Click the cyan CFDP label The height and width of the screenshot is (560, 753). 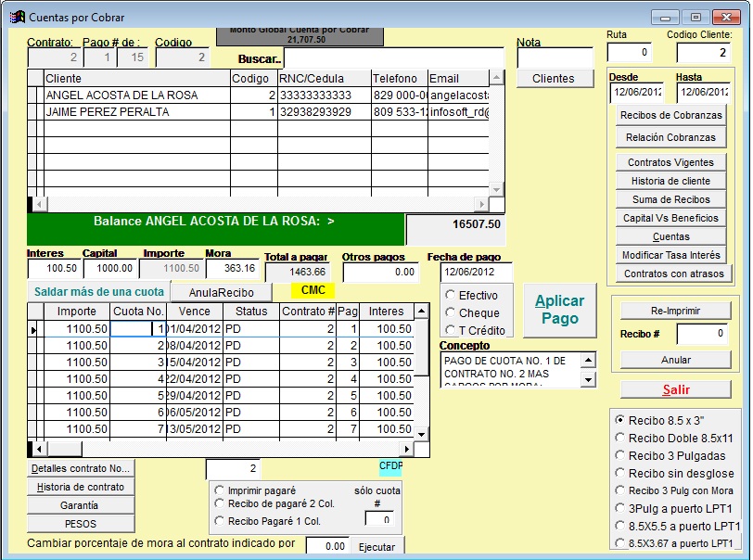[x=390, y=465]
